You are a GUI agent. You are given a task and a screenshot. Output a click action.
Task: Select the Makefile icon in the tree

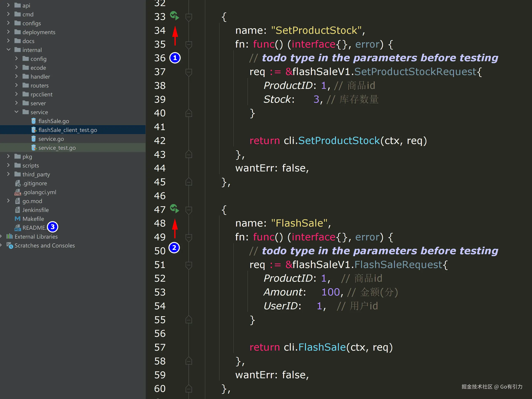click(17, 219)
